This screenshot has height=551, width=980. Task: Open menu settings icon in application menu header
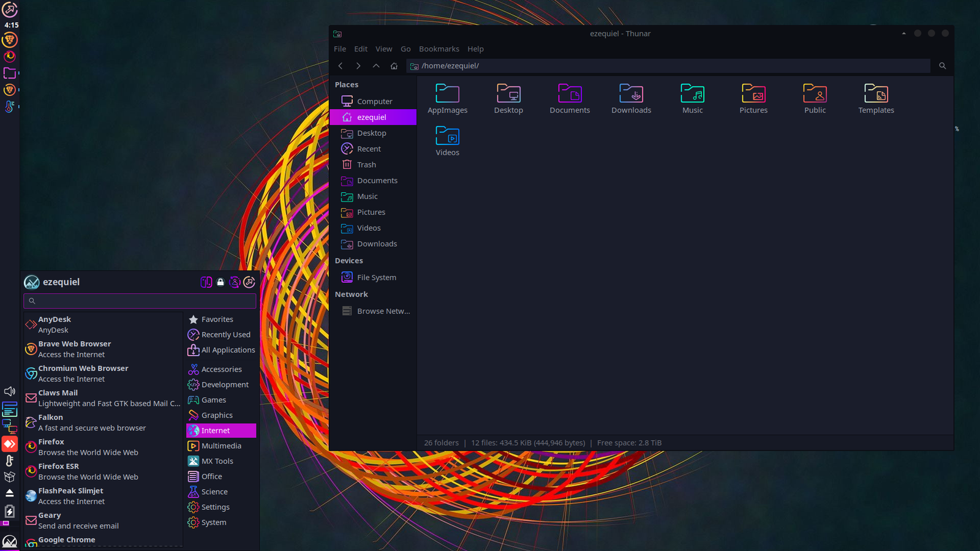coord(206,282)
